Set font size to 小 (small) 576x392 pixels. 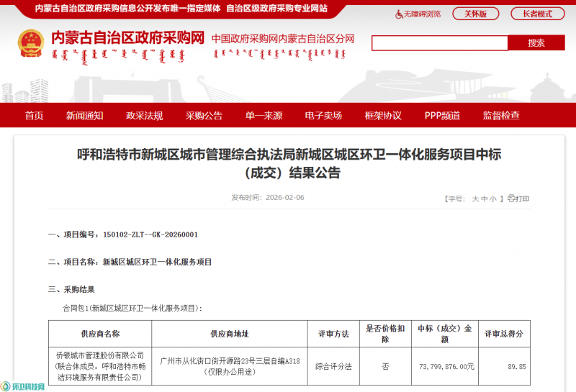493,199
